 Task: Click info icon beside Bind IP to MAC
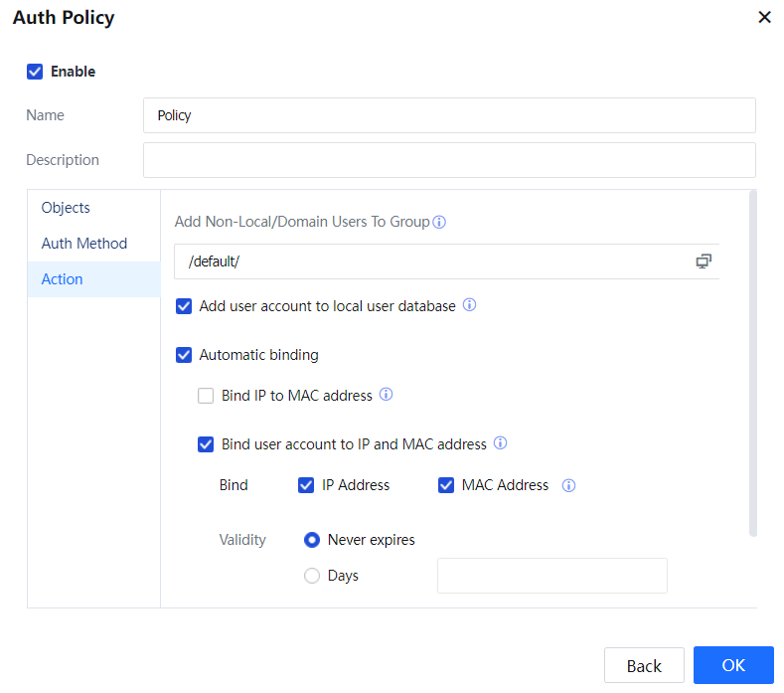[x=387, y=395]
